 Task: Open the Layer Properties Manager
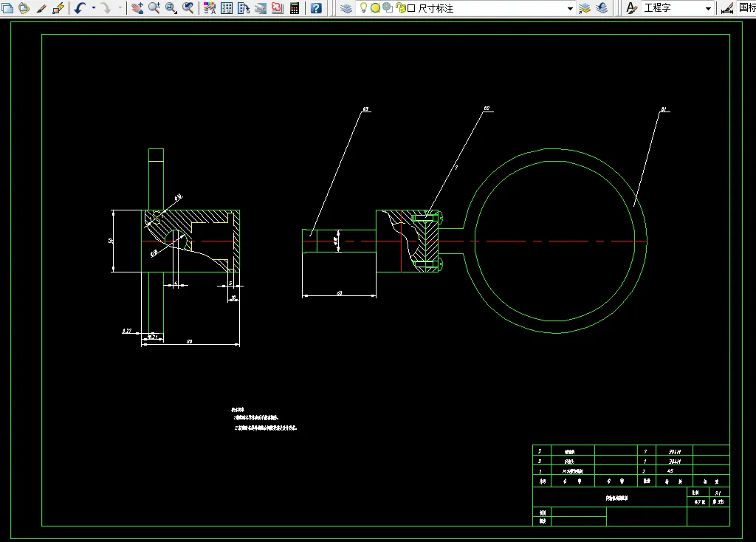346,8
